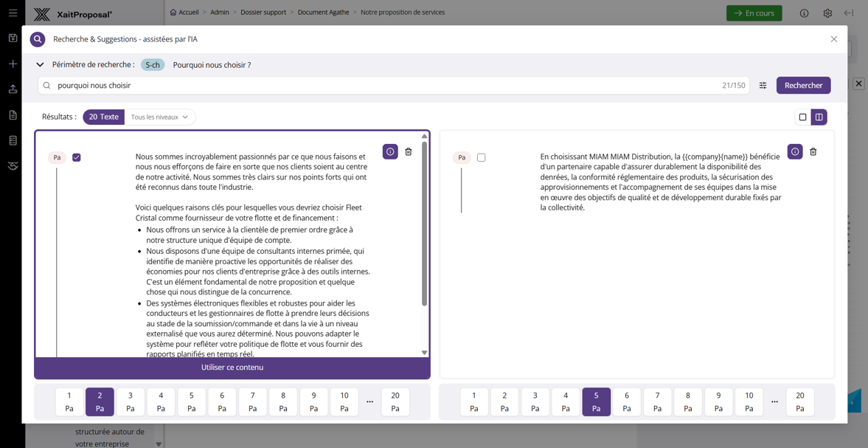Select result 3 Pa in left pager
Viewport: 868px width, 448px height.
point(131,402)
